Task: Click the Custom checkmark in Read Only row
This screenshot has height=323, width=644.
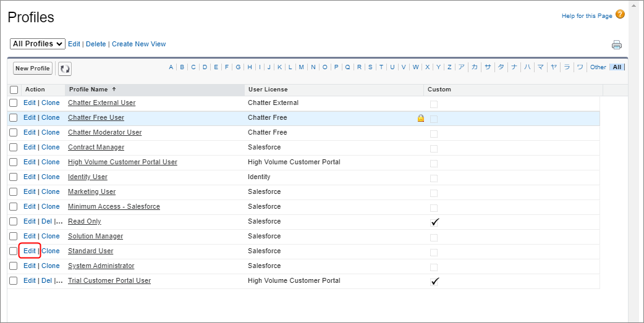Action: coord(434,222)
